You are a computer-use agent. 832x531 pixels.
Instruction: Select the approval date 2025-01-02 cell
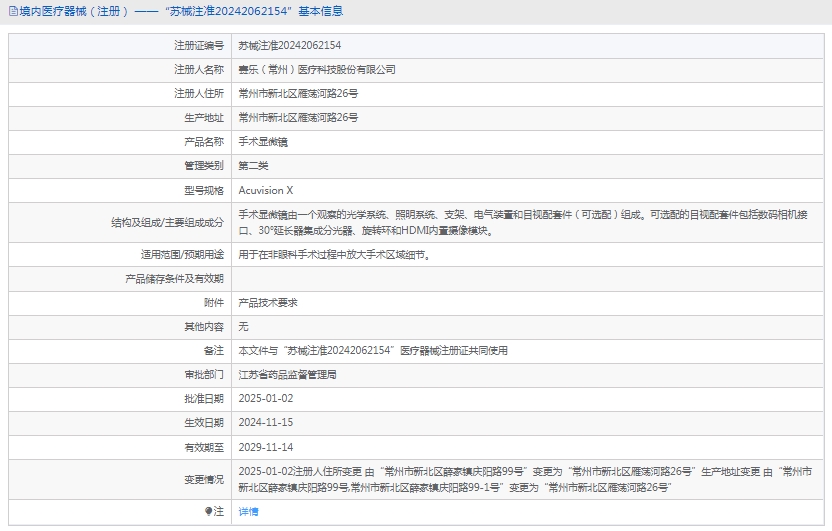click(x=265, y=399)
